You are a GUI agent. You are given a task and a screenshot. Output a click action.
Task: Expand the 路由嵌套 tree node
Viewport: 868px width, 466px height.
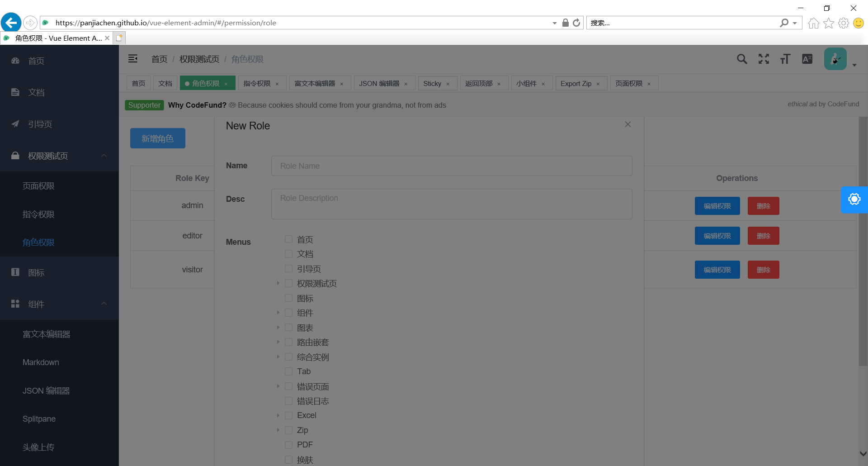point(278,342)
